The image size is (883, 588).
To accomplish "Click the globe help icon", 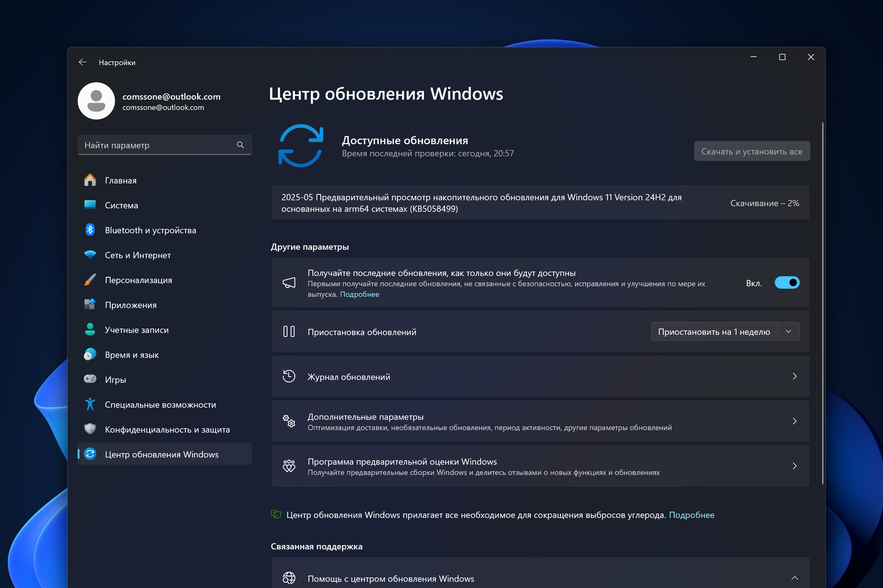I will (x=289, y=578).
